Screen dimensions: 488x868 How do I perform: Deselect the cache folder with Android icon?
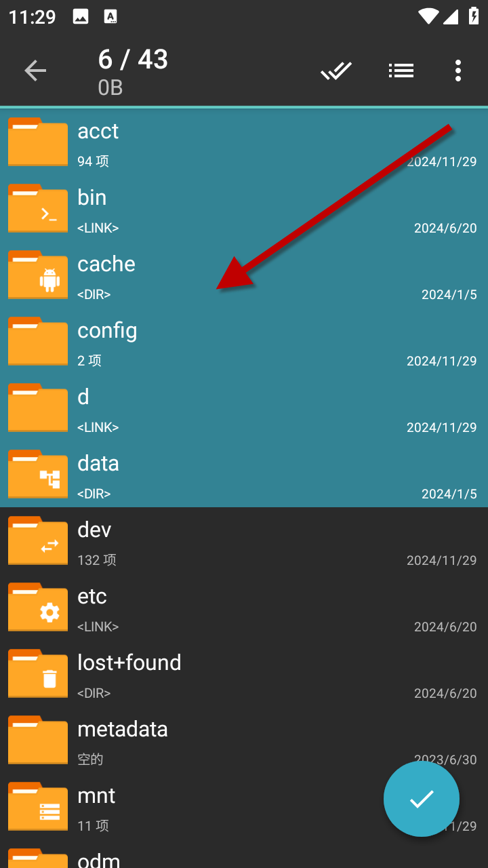click(x=38, y=275)
